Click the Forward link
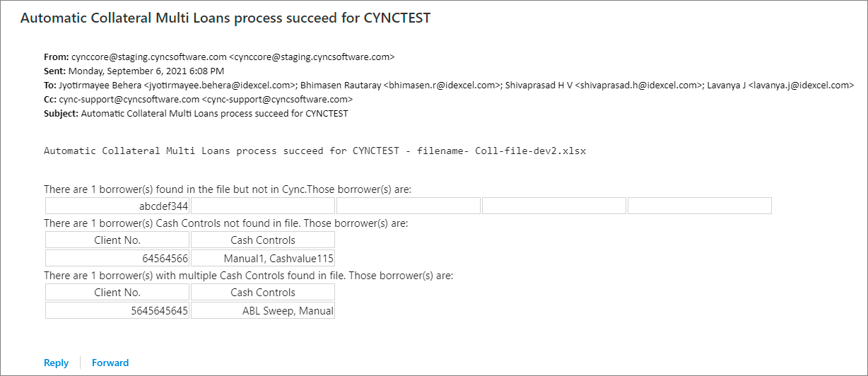Viewport: 868px width, 376px height. 110,363
